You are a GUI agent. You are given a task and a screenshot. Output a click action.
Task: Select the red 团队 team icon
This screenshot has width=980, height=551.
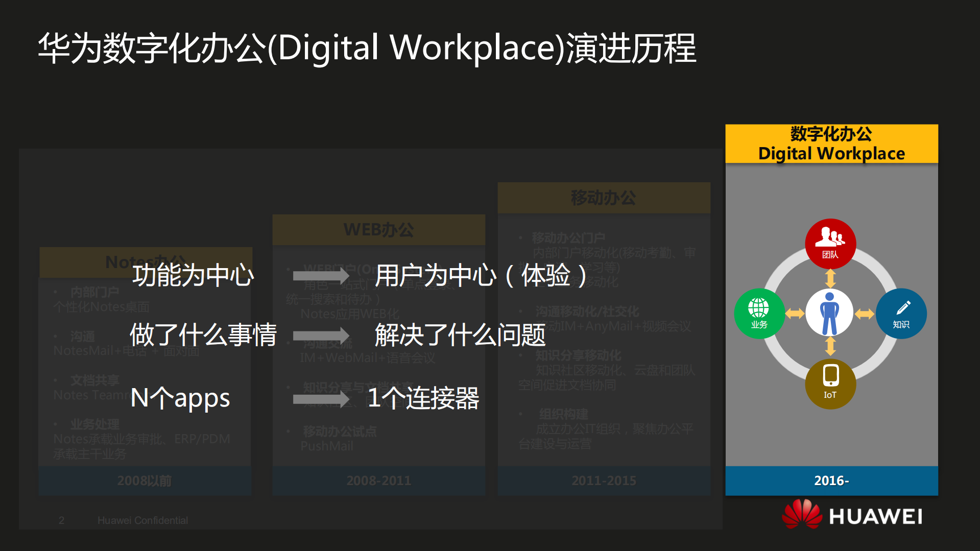[829, 244]
